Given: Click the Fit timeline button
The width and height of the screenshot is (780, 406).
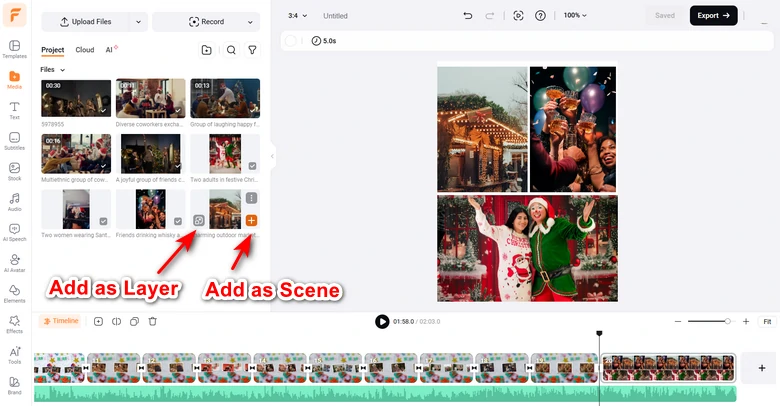Looking at the screenshot, I should 767,321.
